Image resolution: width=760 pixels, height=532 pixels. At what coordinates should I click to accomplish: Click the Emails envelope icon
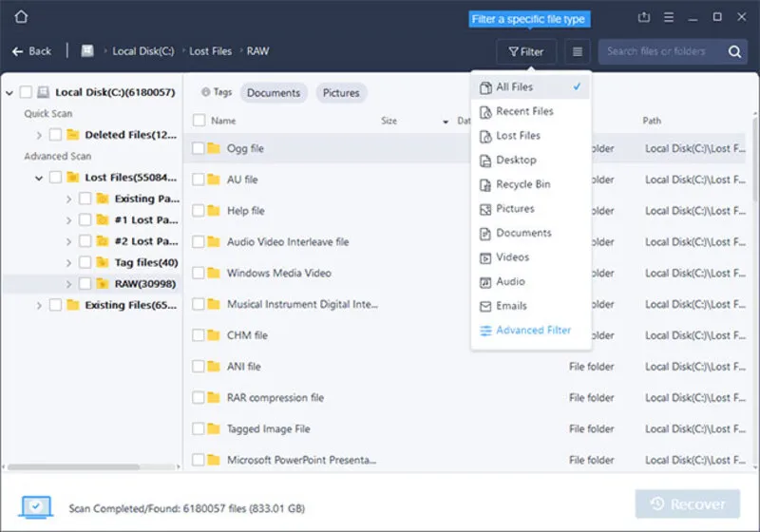(x=485, y=306)
